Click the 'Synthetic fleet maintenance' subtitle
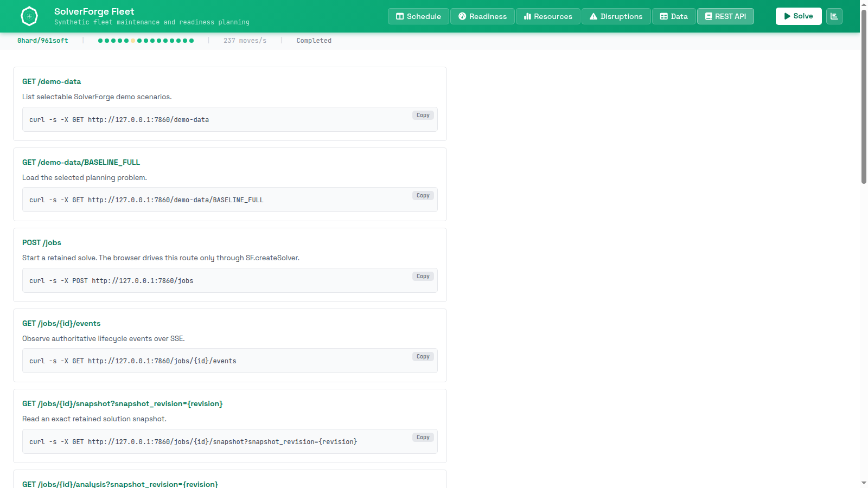868x488 pixels. (152, 22)
